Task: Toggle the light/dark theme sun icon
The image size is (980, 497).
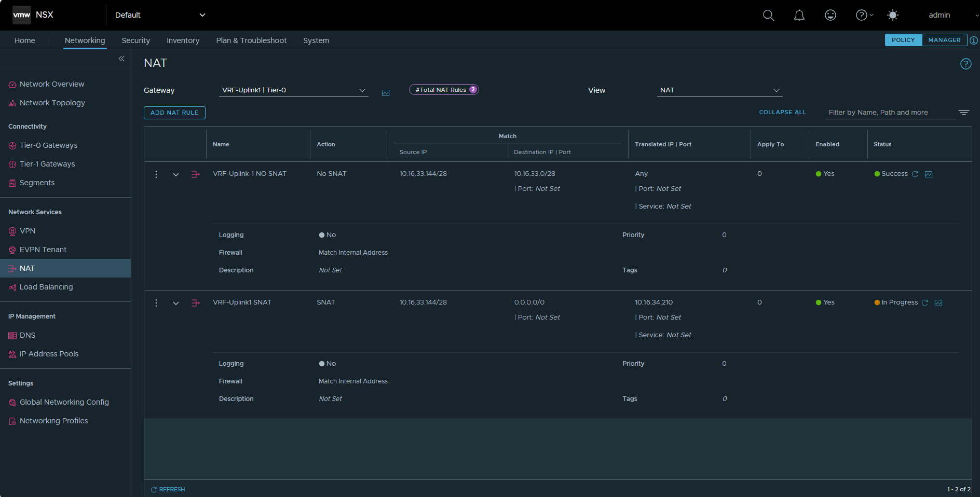Action: 893,15
